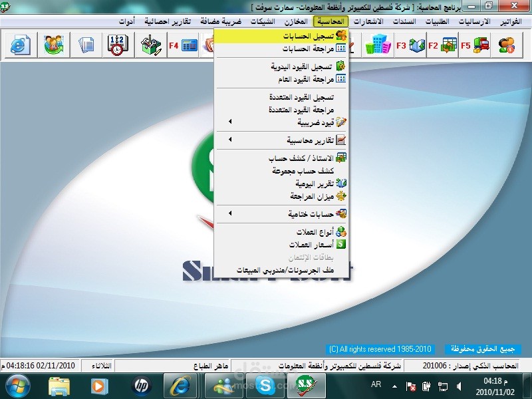Screen dimensions: 532x399
Task: Launch the F4 calculator toolbar button
Action: [184, 45]
